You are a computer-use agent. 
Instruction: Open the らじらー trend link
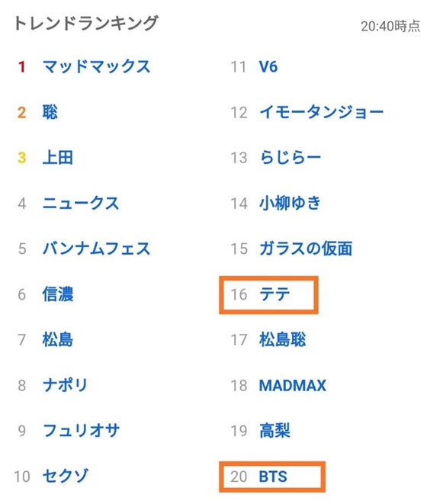(x=291, y=158)
